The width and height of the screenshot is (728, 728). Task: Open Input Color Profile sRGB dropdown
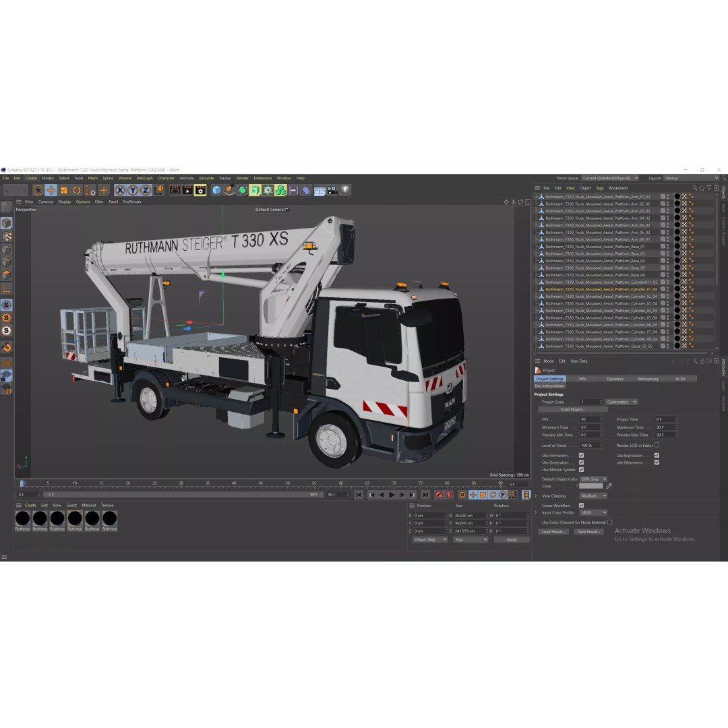point(593,512)
